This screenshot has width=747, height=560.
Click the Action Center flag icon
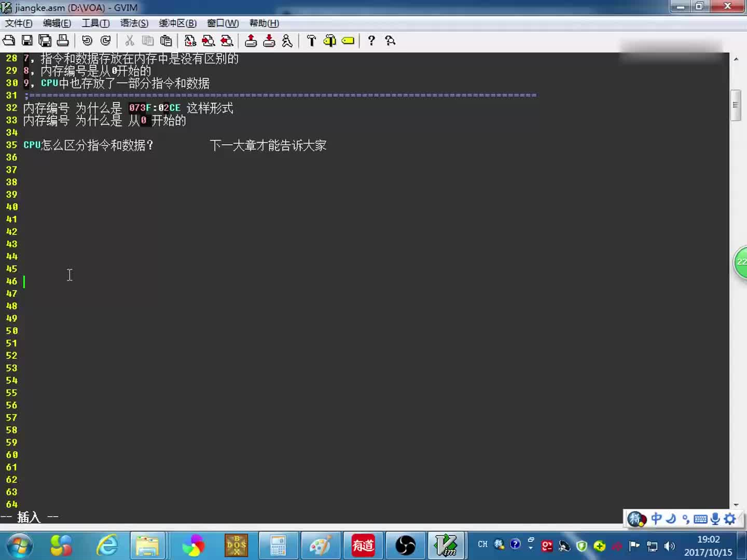[634, 545]
